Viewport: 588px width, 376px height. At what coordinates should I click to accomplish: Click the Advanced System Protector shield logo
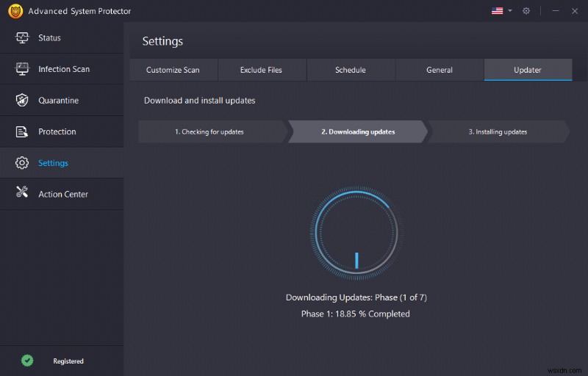(15, 11)
